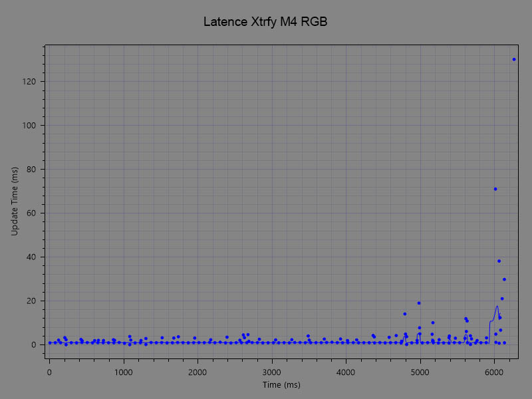Click the Time (ms) axis label

(281, 385)
